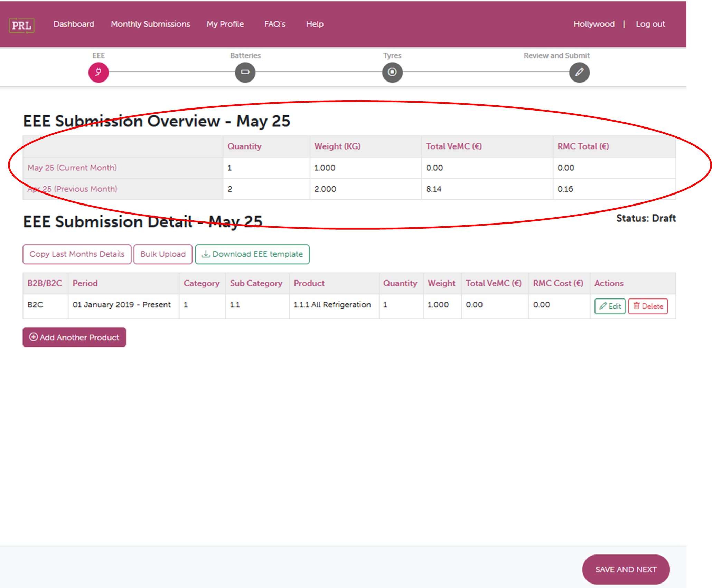712x588 pixels.
Task: Edit the B2C refrigeration product entry
Action: pyautogui.click(x=610, y=306)
